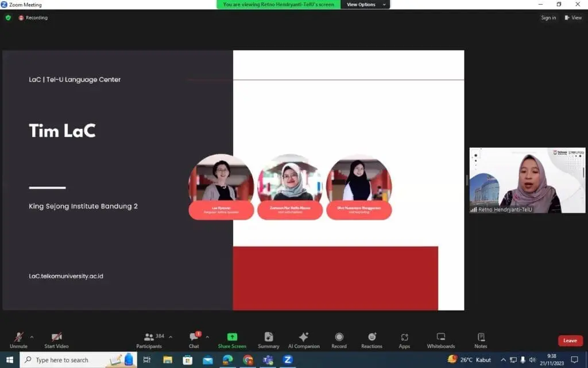The width and height of the screenshot is (588, 368).
Task: Open the Chat panel
Action: pos(194,337)
